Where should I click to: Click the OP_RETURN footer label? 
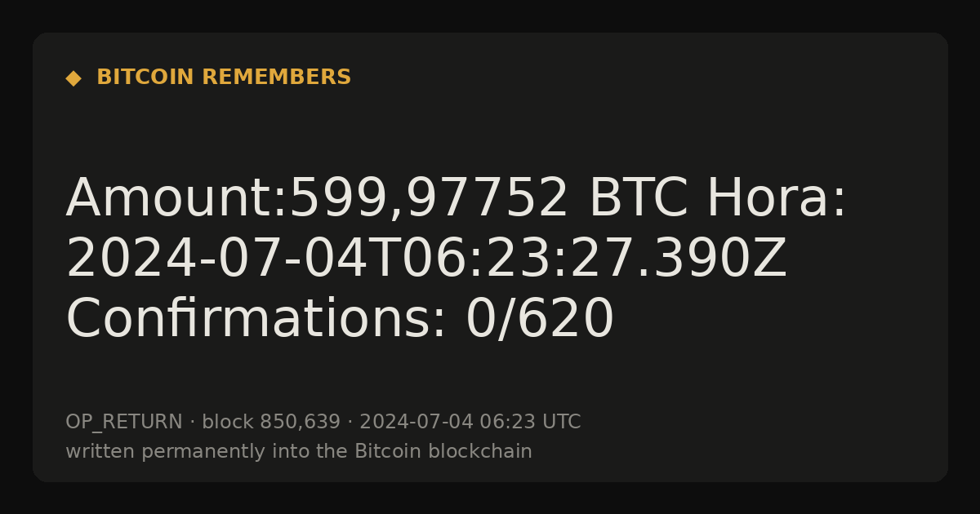coord(124,423)
